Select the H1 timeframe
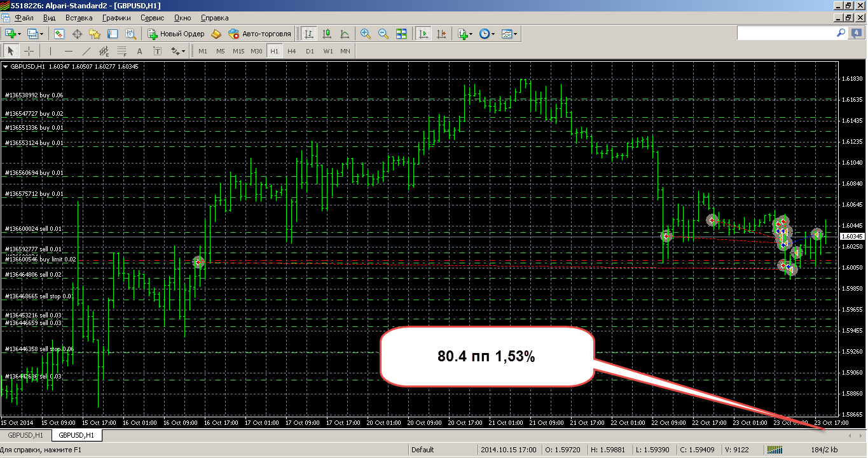The width and height of the screenshot is (868, 458). pos(274,51)
